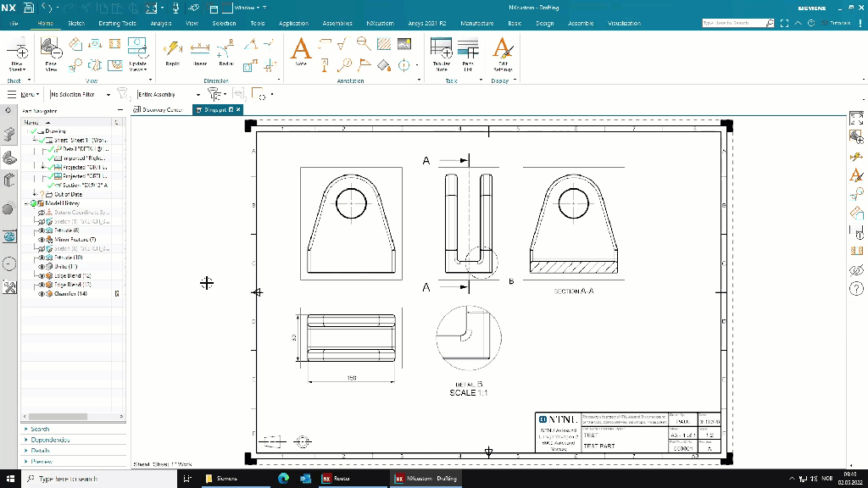Switch to the Drafting Tools ribbon tab
This screenshot has width=868, height=488.
point(117,24)
